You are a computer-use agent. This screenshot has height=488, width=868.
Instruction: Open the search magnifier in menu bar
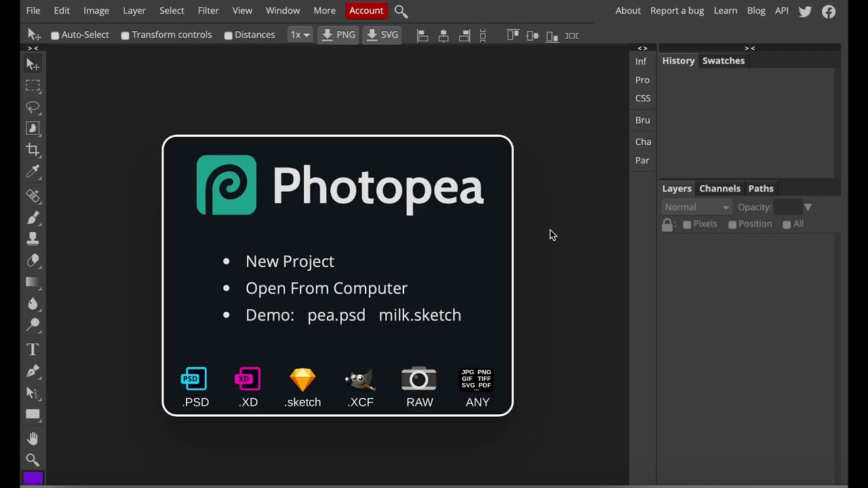[401, 11]
